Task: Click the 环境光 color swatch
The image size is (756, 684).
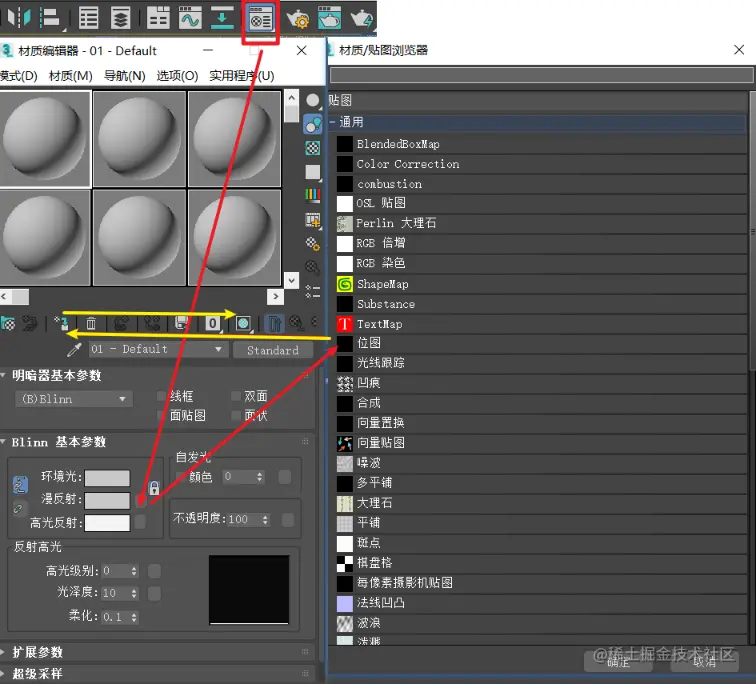Action: (107, 478)
